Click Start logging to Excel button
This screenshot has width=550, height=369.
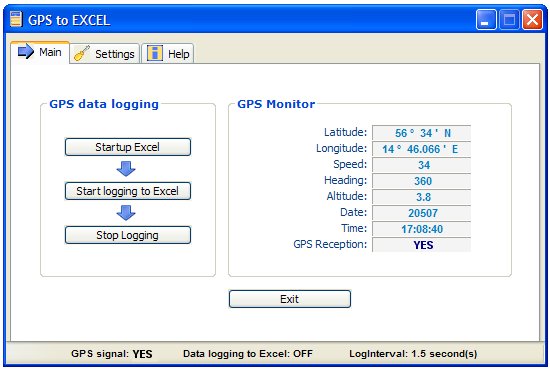tap(128, 191)
